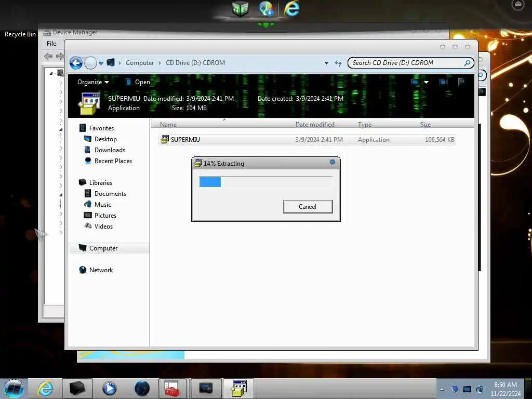Click the change view icon

coord(415,82)
